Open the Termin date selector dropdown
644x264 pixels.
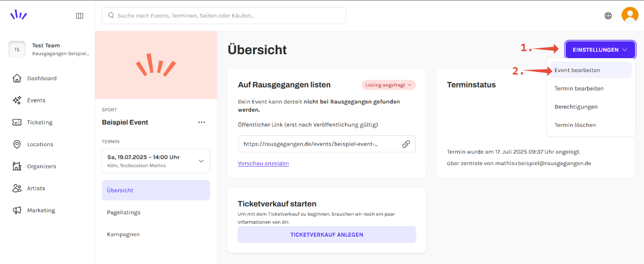pyautogui.click(x=156, y=161)
